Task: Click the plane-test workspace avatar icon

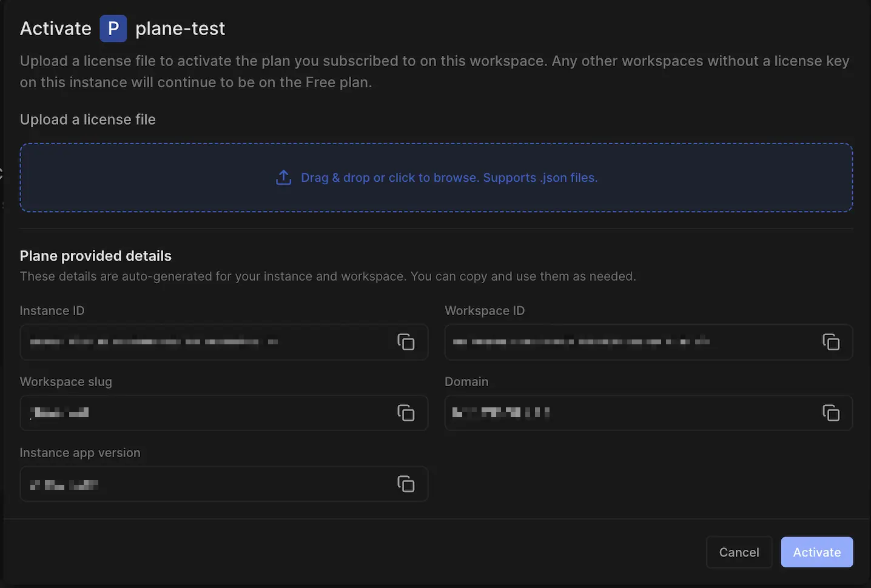Action: 113,28
